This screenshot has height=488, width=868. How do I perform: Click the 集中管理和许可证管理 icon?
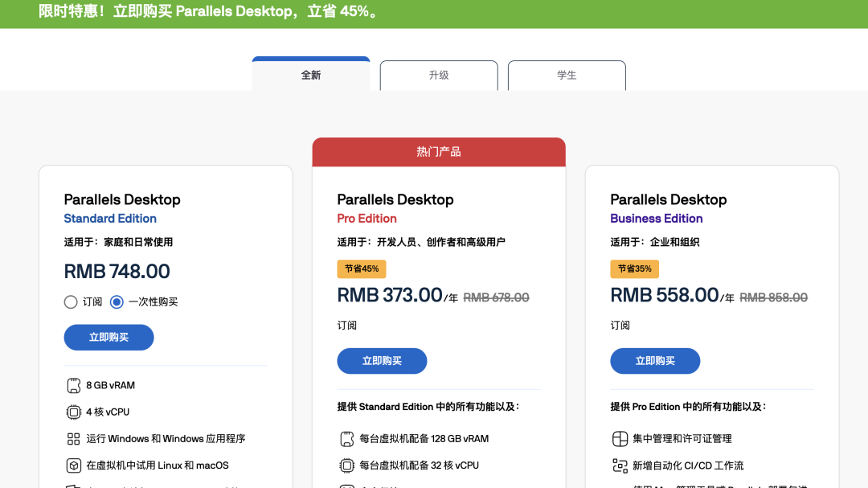(620, 439)
